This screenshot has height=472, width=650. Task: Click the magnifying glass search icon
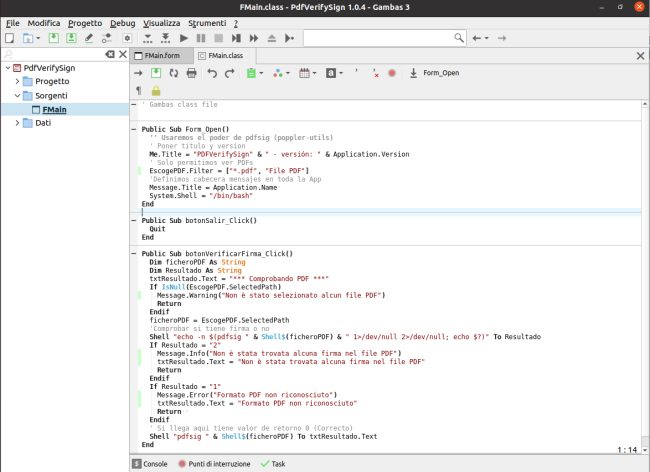coord(459,38)
